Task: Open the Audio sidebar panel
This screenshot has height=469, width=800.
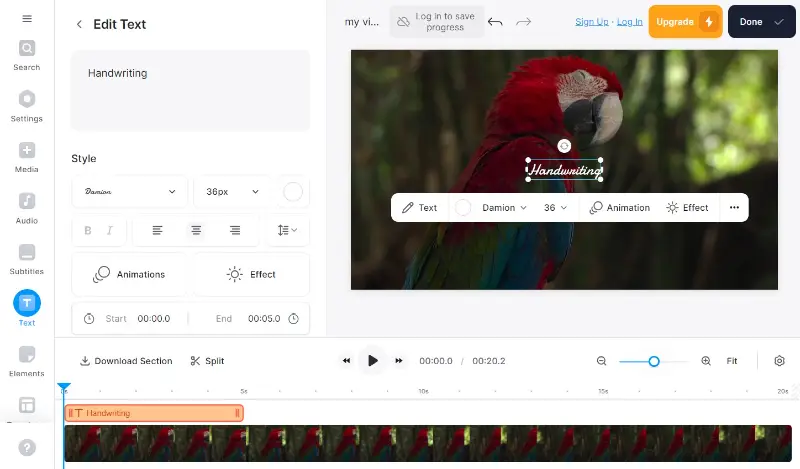Action: (x=27, y=208)
